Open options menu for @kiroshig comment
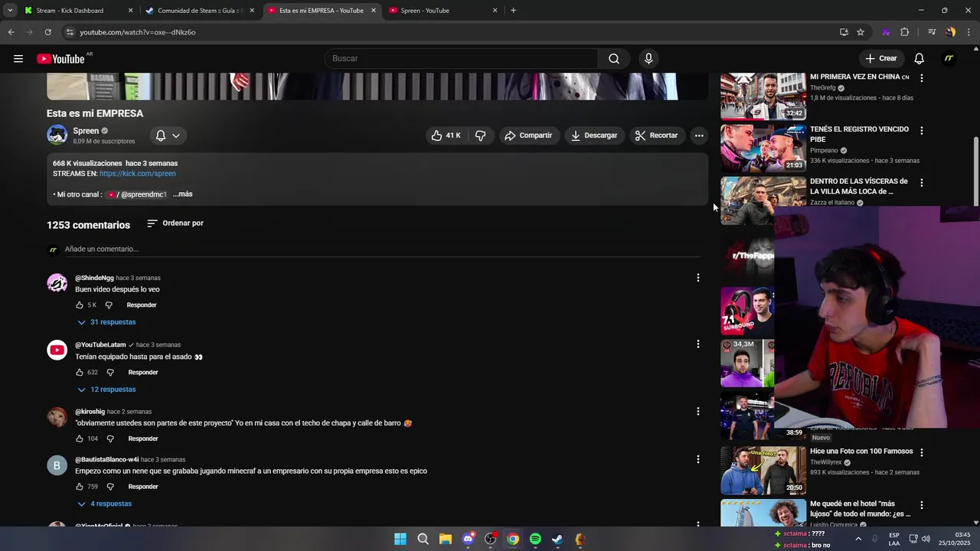Image resolution: width=980 pixels, height=551 pixels. [697, 412]
